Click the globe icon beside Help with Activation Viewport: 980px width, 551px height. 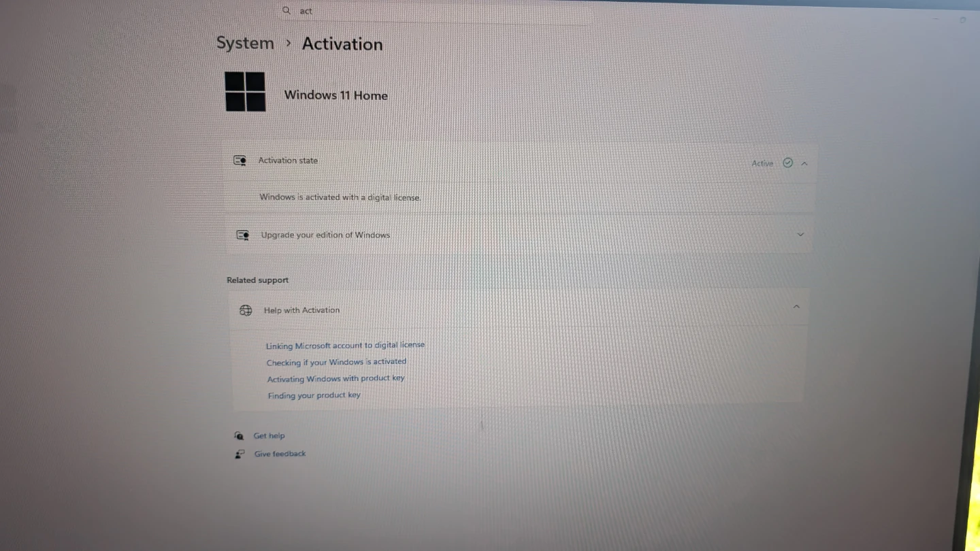coord(246,310)
